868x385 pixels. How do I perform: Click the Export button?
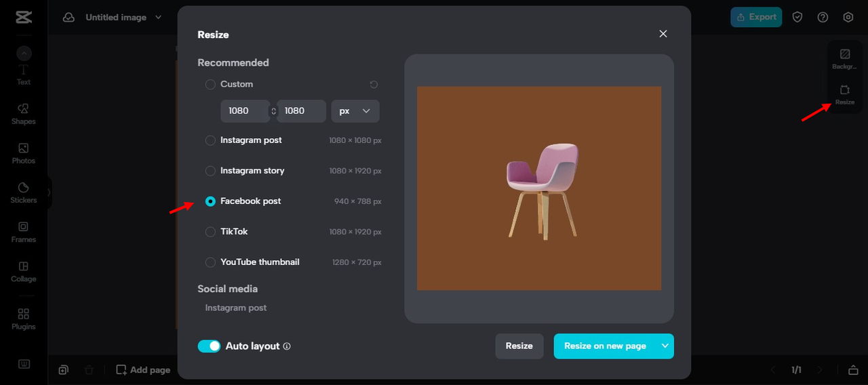[756, 17]
